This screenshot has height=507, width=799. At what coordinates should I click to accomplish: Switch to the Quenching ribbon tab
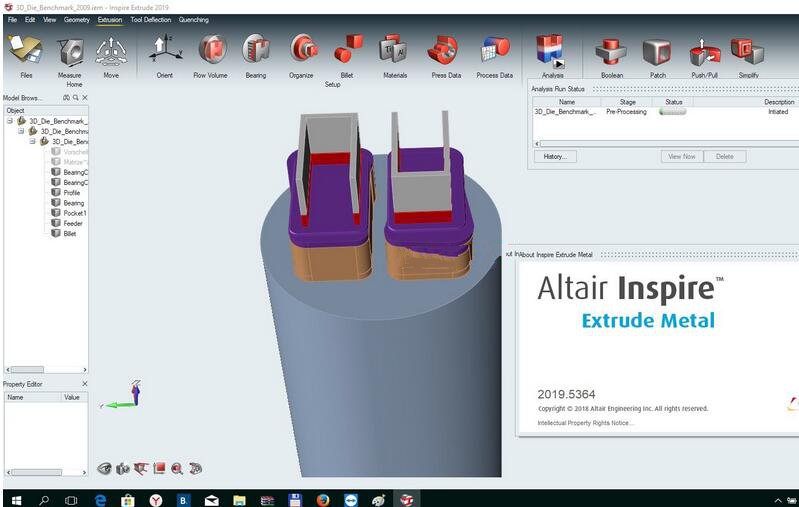194,19
